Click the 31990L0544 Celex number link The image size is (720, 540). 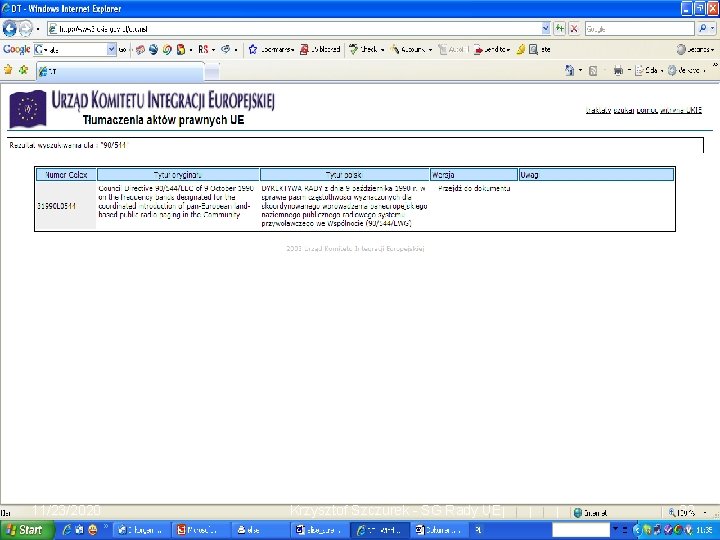[x=56, y=206]
